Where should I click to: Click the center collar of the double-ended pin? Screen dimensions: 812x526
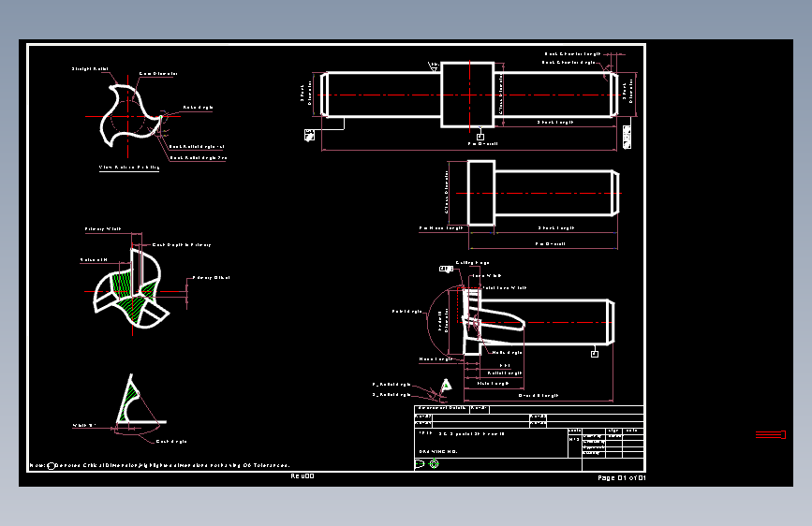click(467, 95)
